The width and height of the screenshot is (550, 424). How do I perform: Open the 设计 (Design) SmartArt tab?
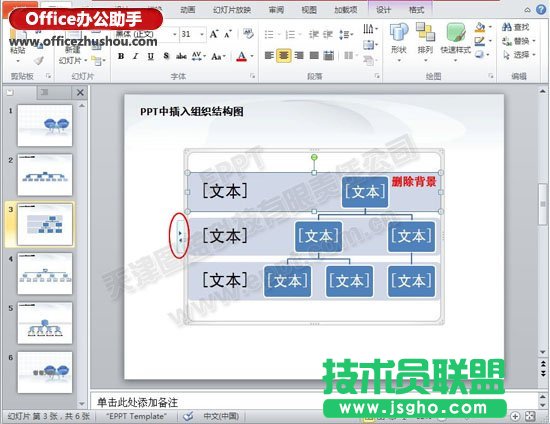click(383, 10)
